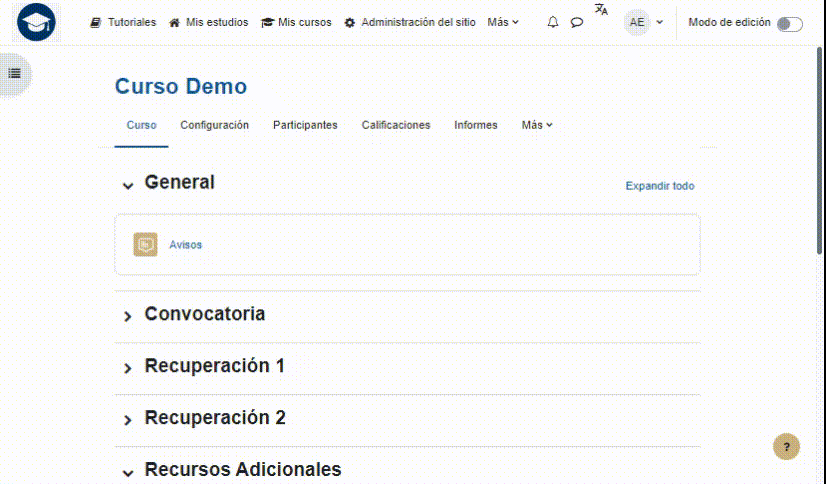Go to Tutoriales in top navigation
Screen dimensions: 826x484
[x=123, y=22]
